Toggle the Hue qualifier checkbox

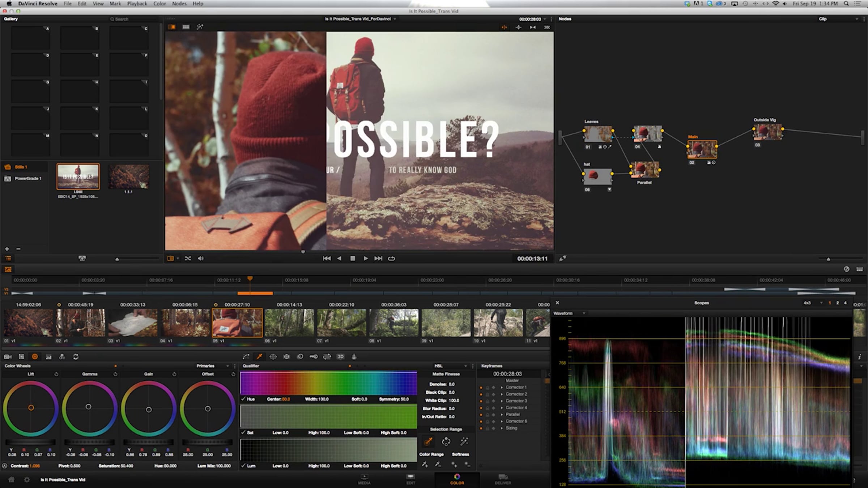pyautogui.click(x=243, y=399)
